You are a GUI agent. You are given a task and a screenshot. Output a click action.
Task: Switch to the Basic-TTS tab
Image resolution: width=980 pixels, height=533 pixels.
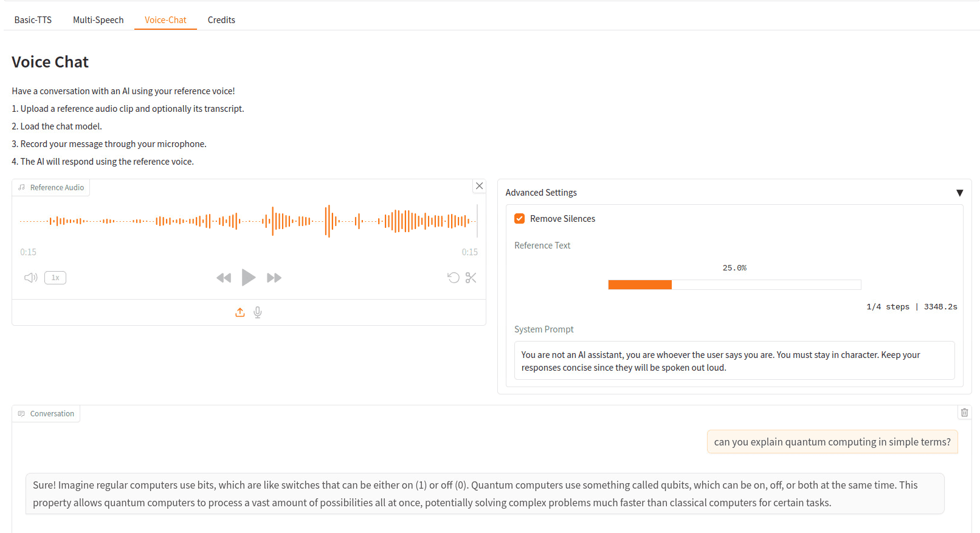pyautogui.click(x=33, y=20)
